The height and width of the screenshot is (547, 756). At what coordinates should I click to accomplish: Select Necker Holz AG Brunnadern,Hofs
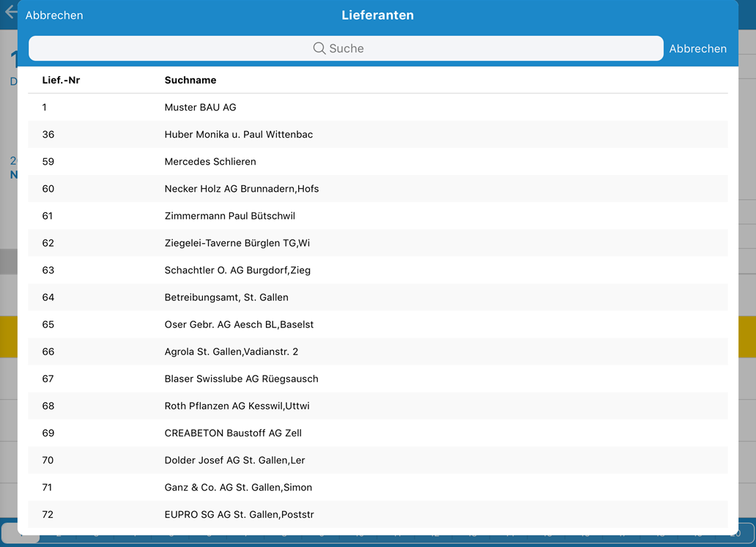click(377, 189)
